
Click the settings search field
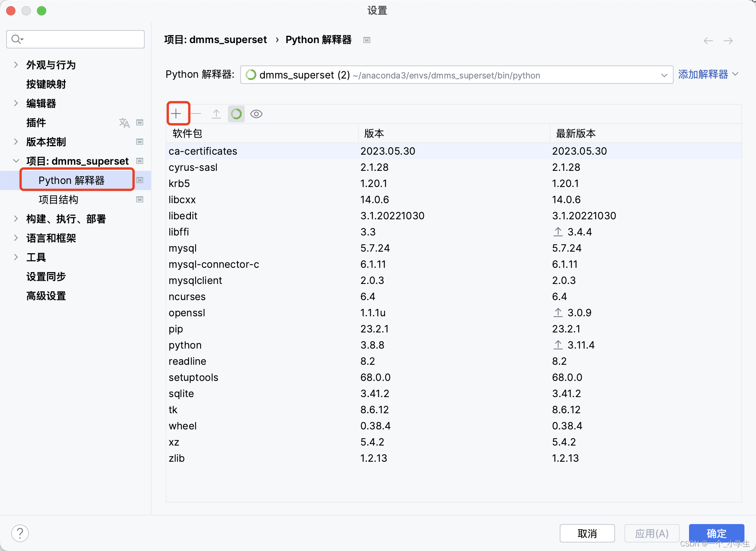[x=75, y=39]
